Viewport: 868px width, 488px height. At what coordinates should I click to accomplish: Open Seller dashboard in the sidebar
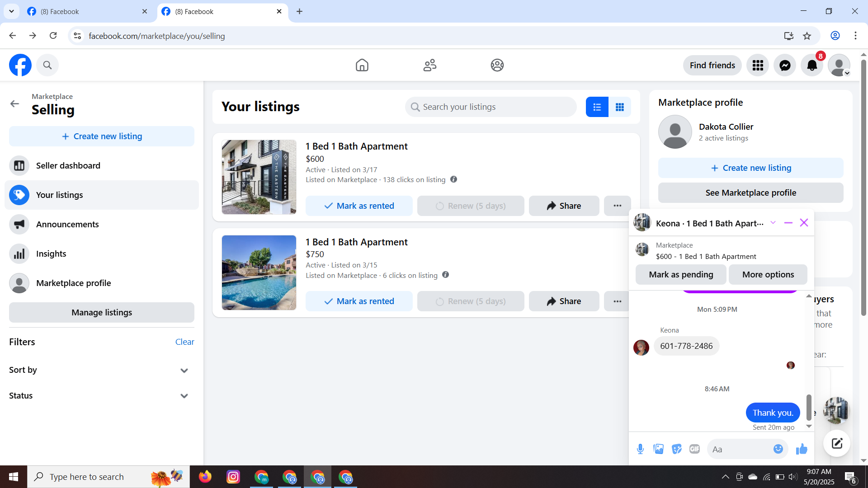tap(68, 166)
